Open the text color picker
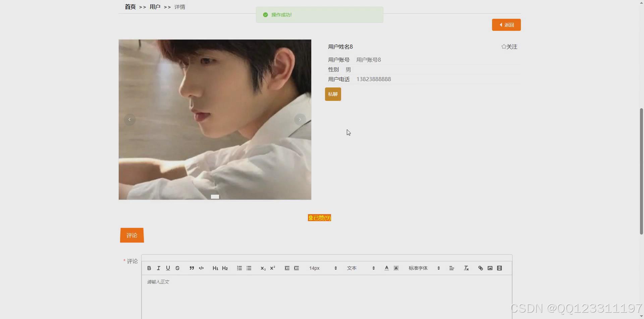The height and width of the screenshot is (319, 644). [x=386, y=268]
